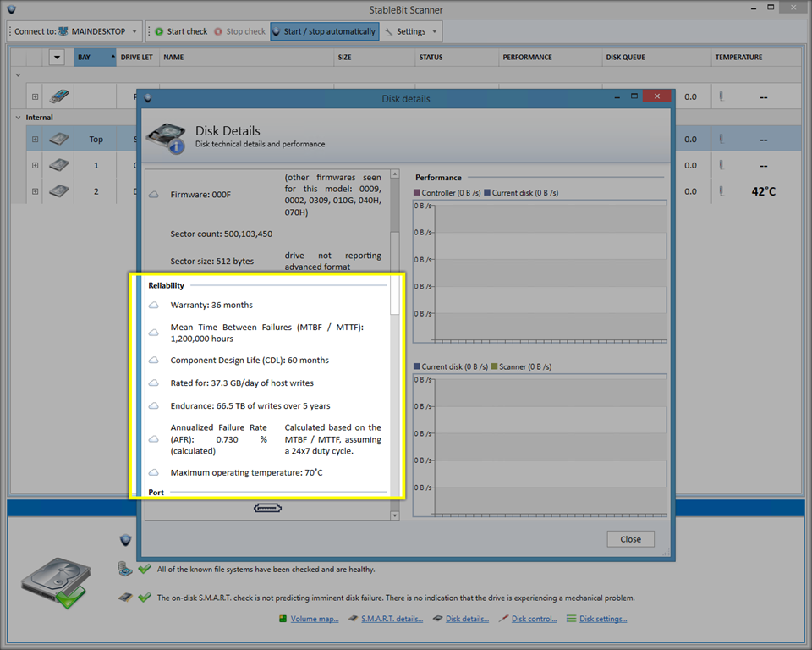Toggle Start / stop automatically

point(325,31)
